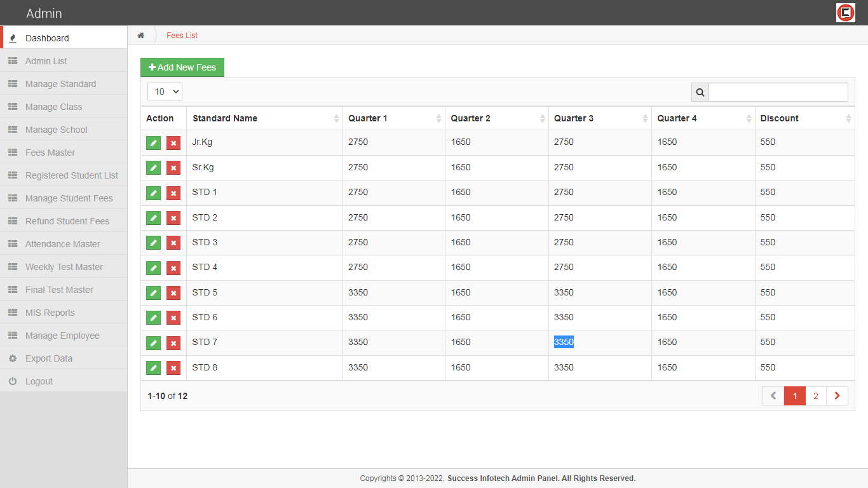Edit the STD 3 fees entry
Screen dimensions: 868x488
tap(153, 243)
